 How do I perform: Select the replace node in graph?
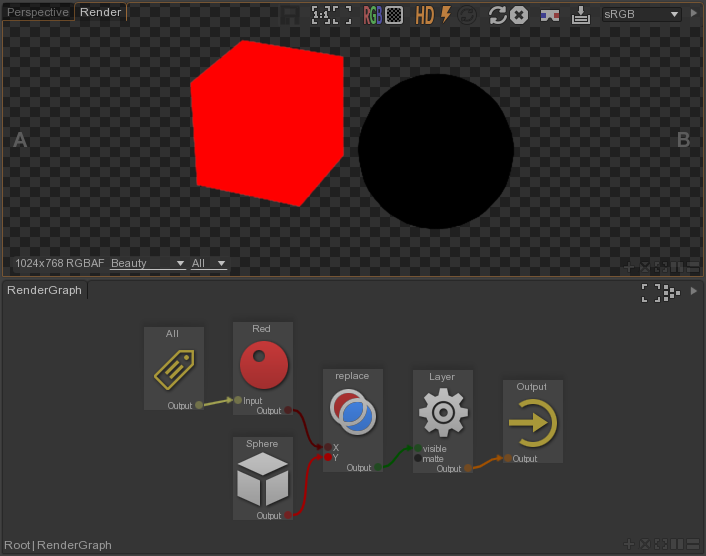point(352,412)
